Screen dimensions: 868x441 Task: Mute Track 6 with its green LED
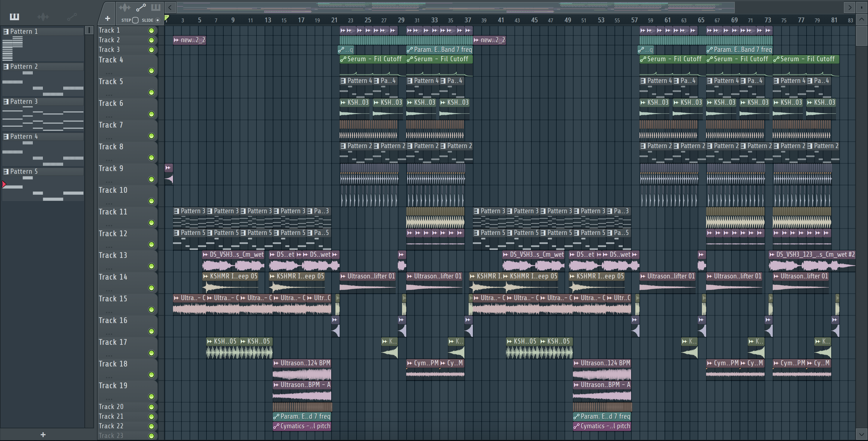pos(151,114)
